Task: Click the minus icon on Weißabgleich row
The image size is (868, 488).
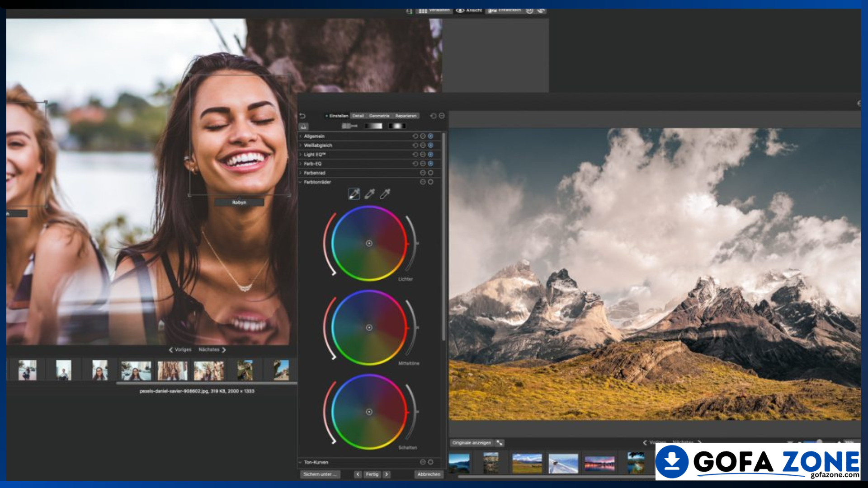Action: coord(423,145)
